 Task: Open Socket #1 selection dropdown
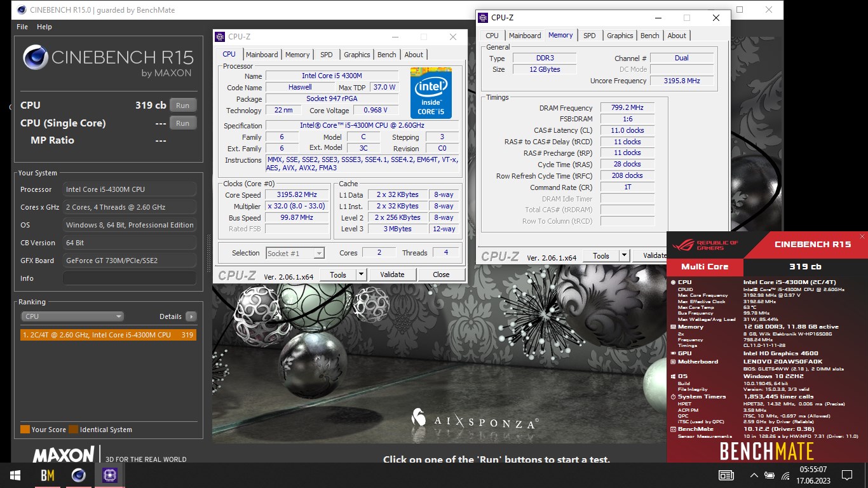295,253
